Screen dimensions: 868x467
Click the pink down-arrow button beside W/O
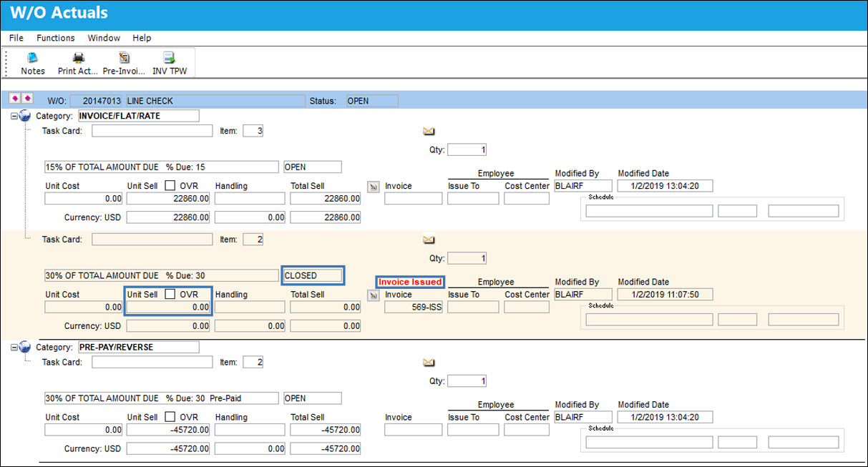point(16,98)
